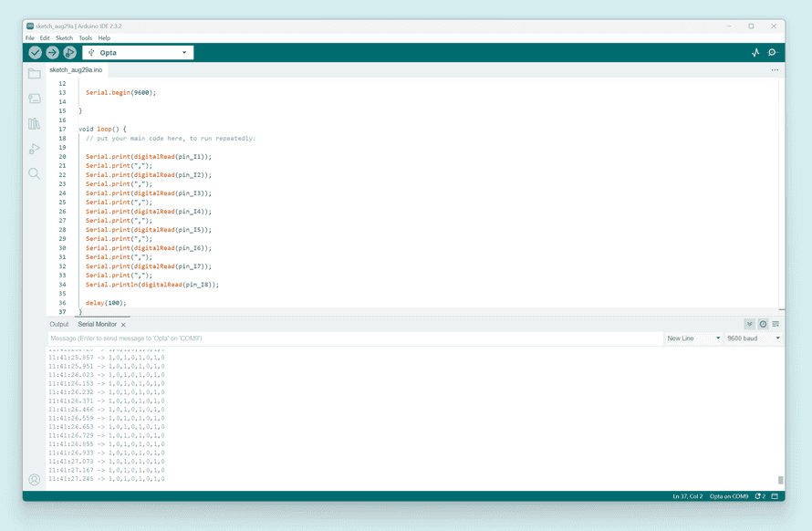Switch to the Output tab
Image resolution: width=812 pixels, height=531 pixels.
[x=58, y=324]
